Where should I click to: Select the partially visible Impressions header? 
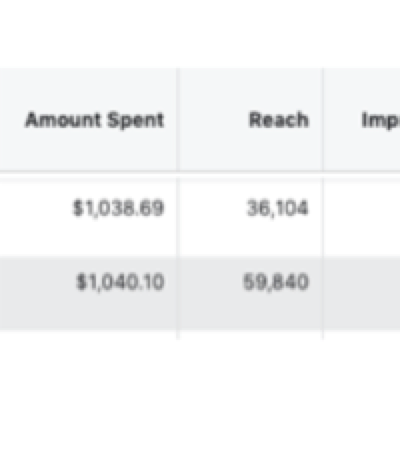(x=381, y=120)
